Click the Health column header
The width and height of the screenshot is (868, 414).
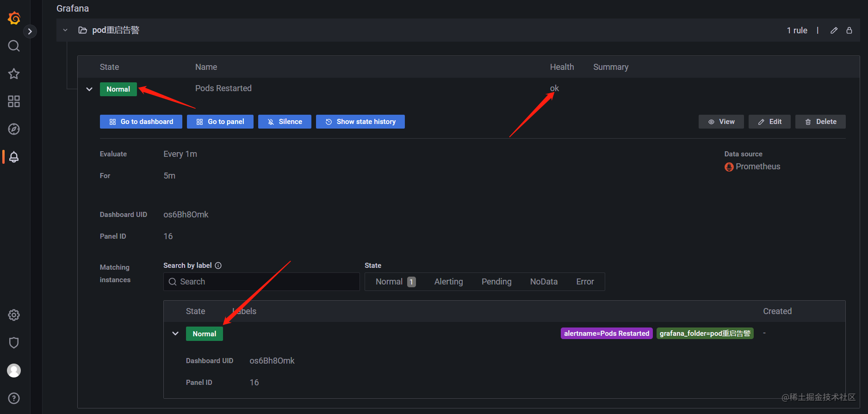coord(562,67)
